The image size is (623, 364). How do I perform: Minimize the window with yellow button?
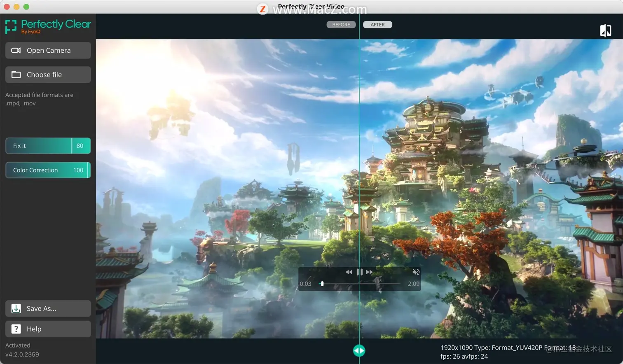coord(16,7)
